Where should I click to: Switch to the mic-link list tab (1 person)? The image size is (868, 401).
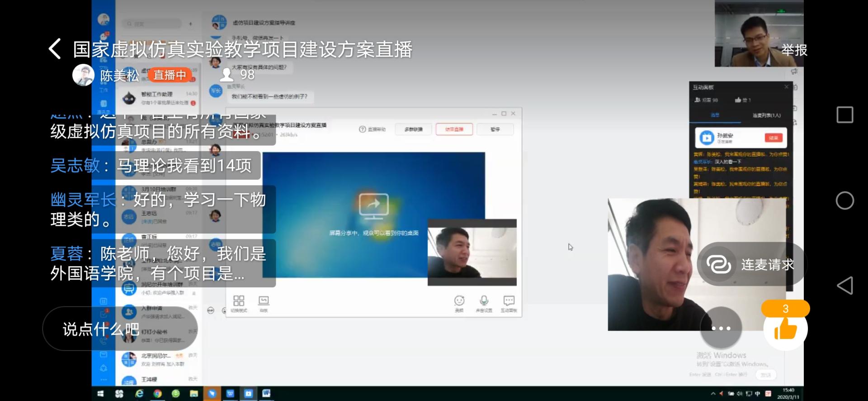[766, 115]
